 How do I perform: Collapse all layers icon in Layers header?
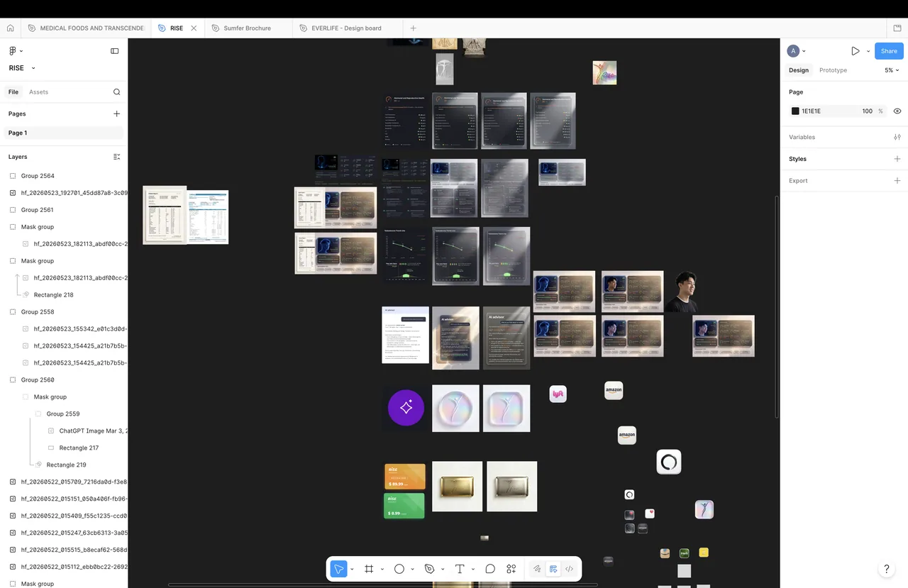[x=117, y=157]
